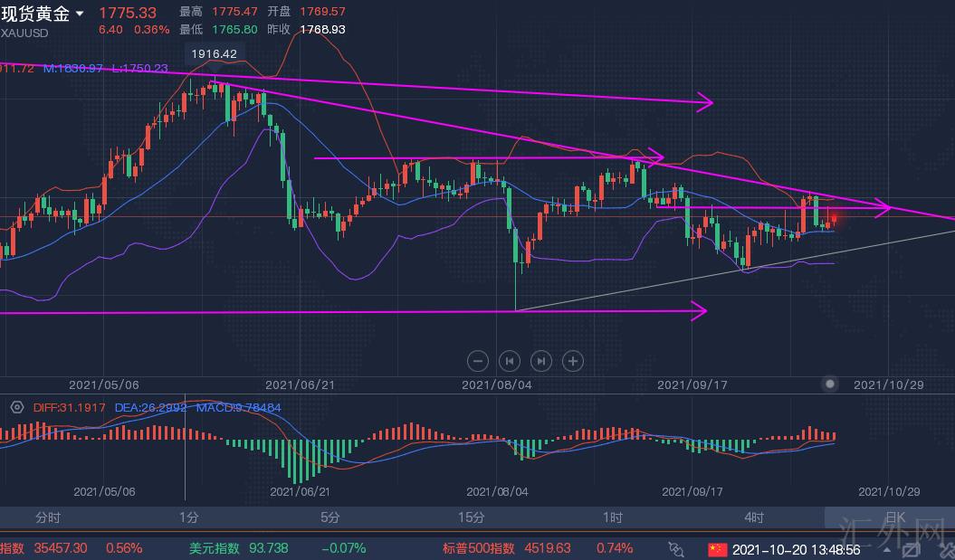The width and height of the screenshot is (955, 560).
Task: Open the 现货黄金 symbol dropdown arrow
Action: 80,14
